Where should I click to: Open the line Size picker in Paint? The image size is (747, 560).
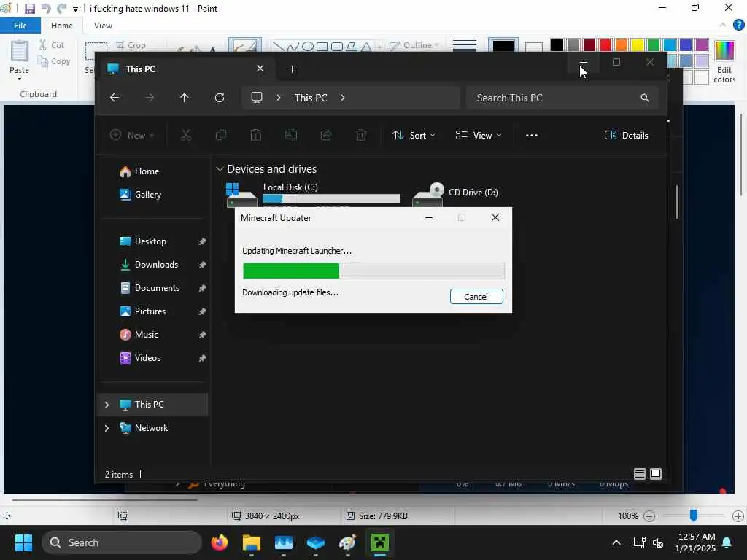coord(465,45)
